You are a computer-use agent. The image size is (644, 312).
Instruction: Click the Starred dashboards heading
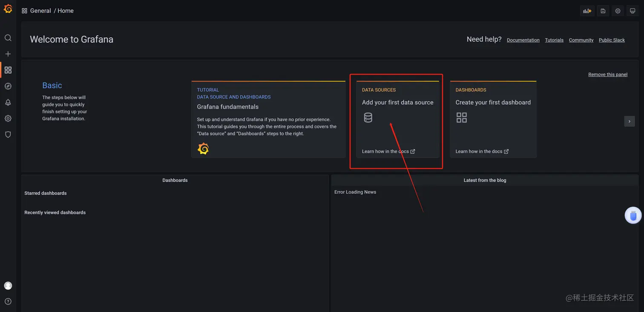pyautogui.click(x=46, y=193)
